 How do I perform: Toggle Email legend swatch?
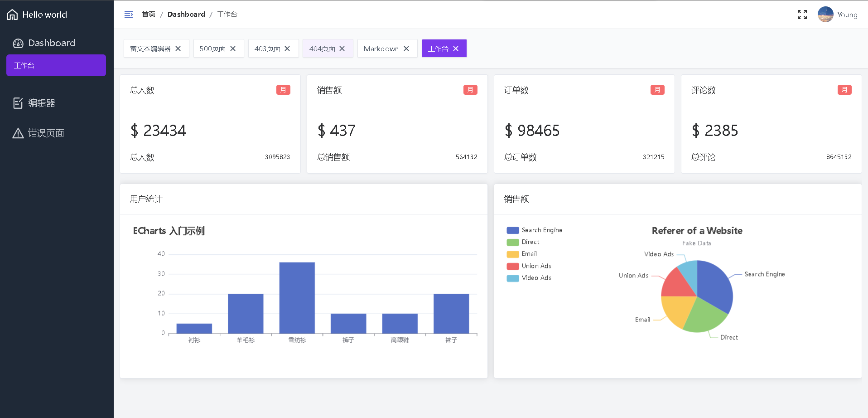click(513, 254)
